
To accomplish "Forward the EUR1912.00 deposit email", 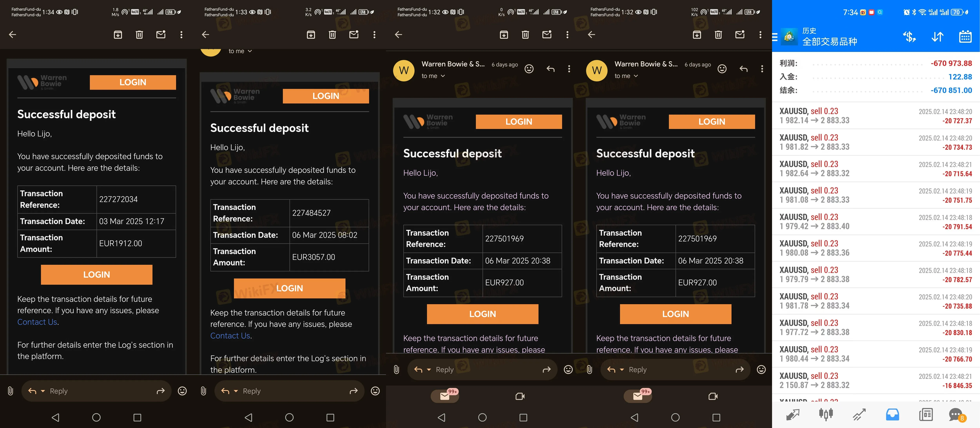I will [x=161, y=391].
